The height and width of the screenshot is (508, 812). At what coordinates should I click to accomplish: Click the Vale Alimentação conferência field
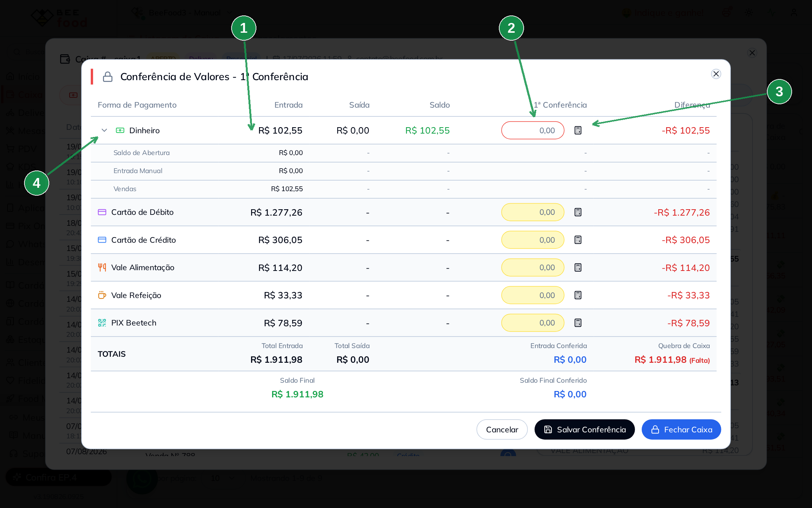coord(533,268)
